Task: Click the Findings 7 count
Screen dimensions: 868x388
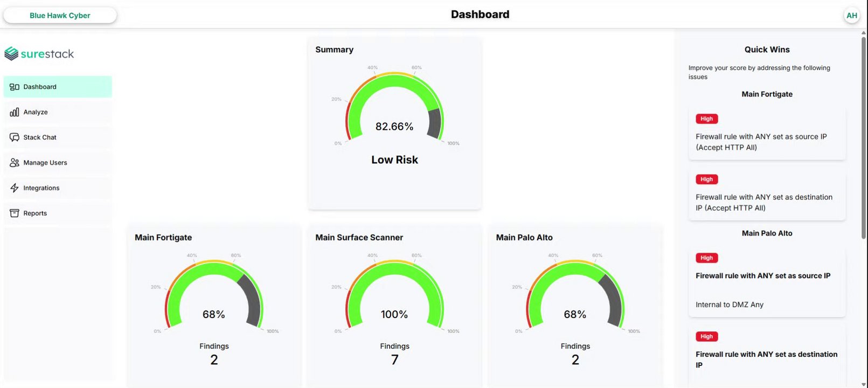Action: click(x=394, y=360)
